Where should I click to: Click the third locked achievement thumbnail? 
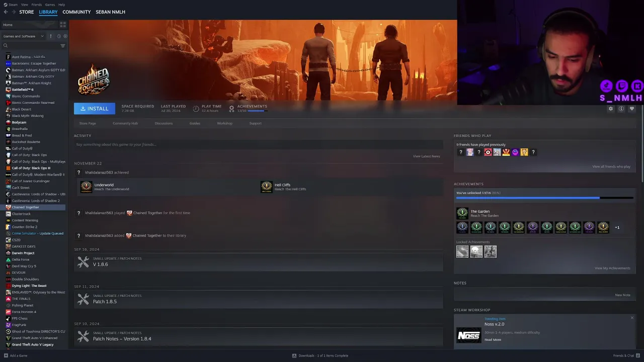point(491,251)
